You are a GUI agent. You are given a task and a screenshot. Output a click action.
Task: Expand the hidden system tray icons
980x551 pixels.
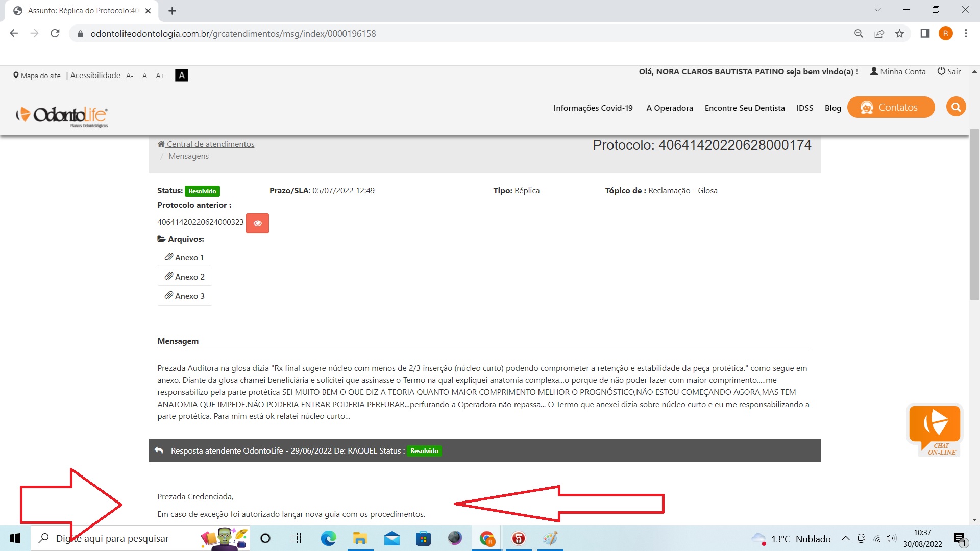[845, 538]
